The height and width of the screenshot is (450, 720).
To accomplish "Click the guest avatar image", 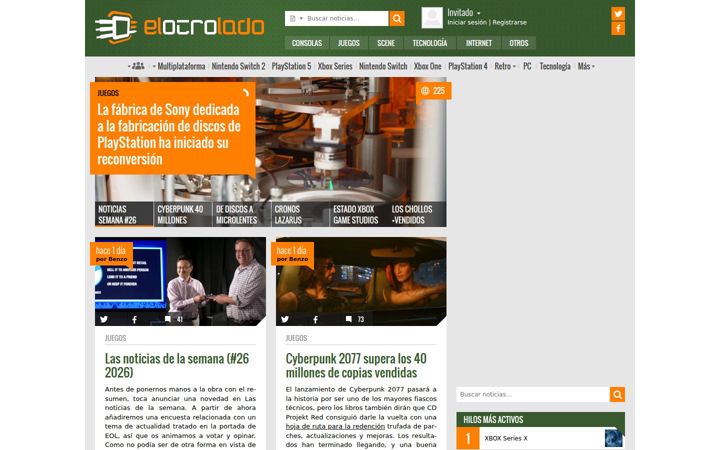I will [432, 17].
